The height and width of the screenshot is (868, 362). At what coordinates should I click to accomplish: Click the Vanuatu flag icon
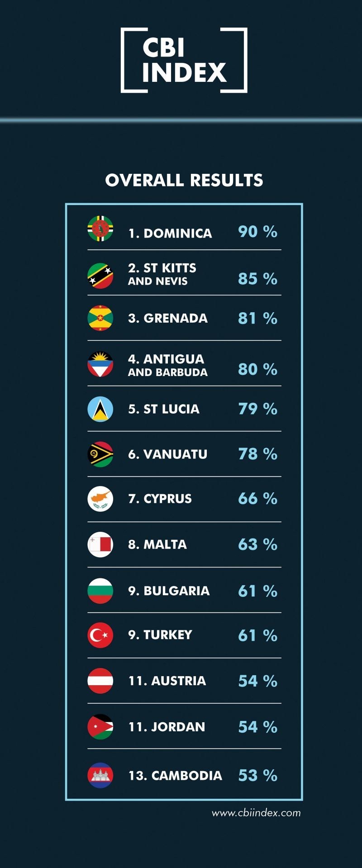pyautogui.click(x=100, y=454)
